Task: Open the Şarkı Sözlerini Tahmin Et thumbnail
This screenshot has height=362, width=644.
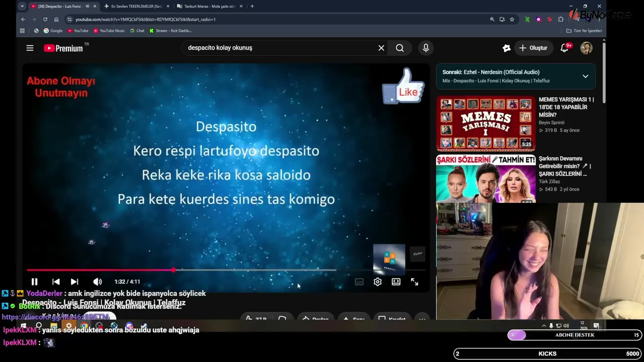Action: pos(486,178)
